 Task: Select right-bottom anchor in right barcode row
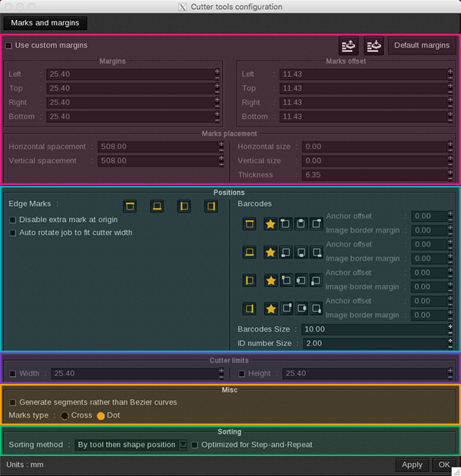(316, 309)
